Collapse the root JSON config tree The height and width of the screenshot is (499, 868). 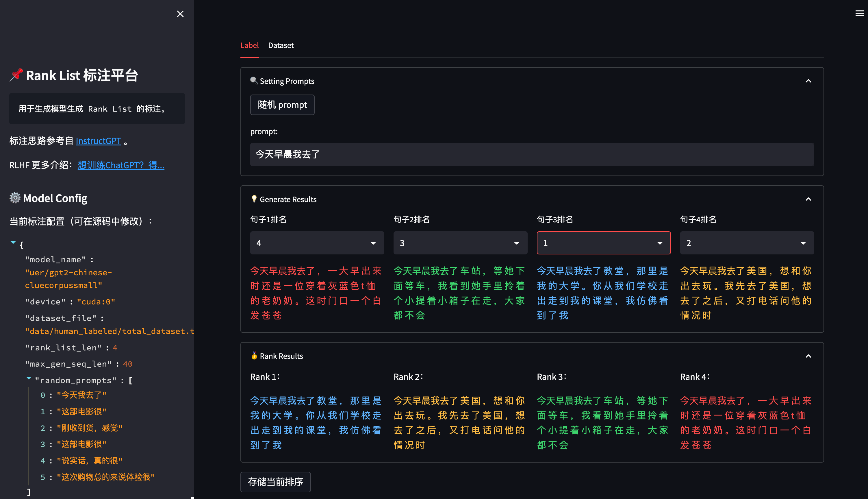point(13,243)
